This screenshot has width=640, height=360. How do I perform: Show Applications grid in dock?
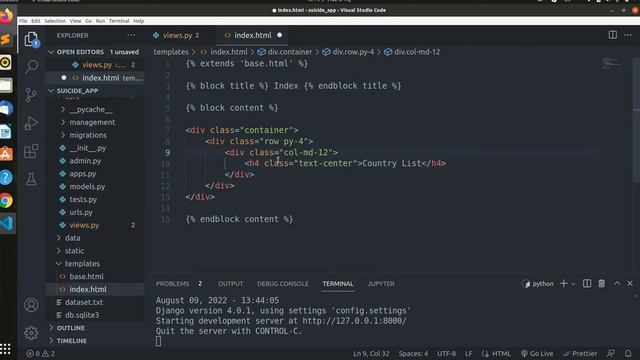[5, 349]
